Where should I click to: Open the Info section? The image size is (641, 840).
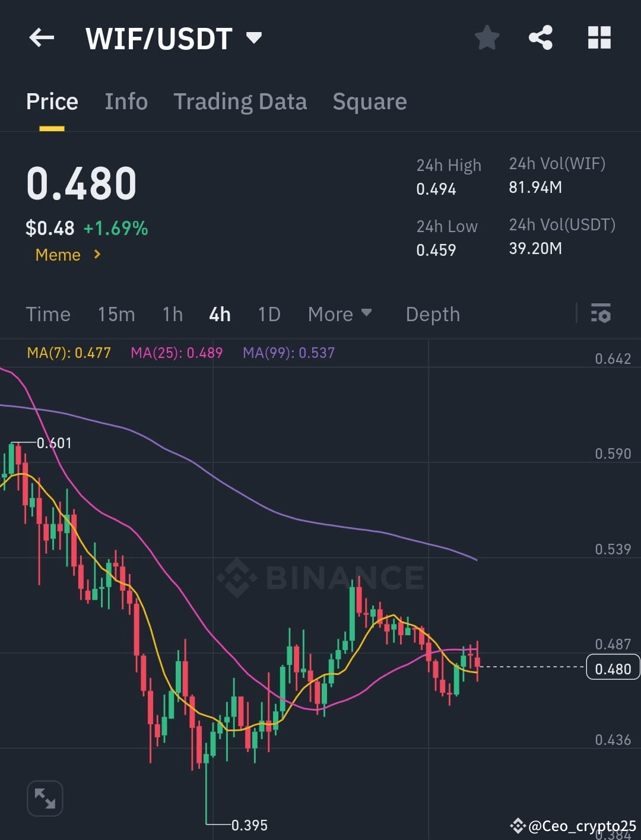click(126, 102)
